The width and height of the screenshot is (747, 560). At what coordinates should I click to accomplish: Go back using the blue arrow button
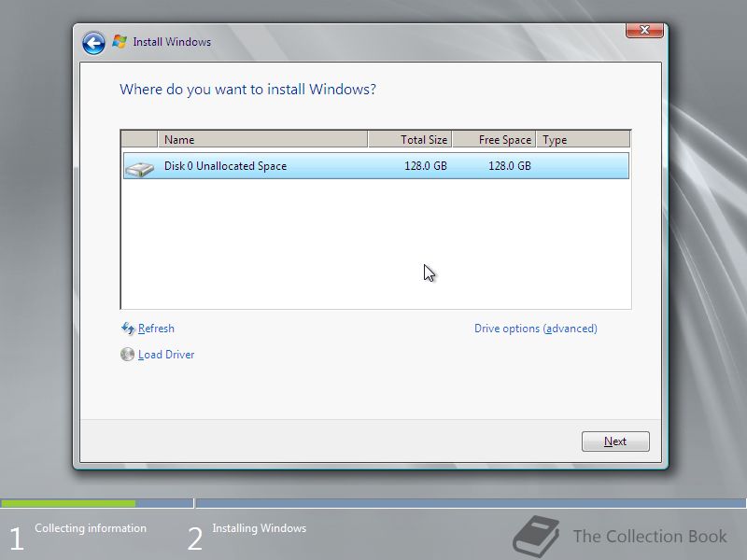93,43
